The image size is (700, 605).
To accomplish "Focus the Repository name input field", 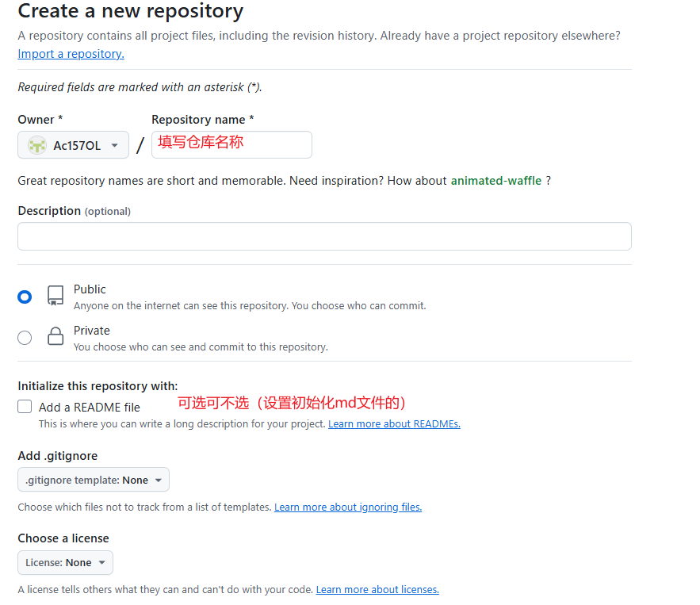I will coord(231,144).
